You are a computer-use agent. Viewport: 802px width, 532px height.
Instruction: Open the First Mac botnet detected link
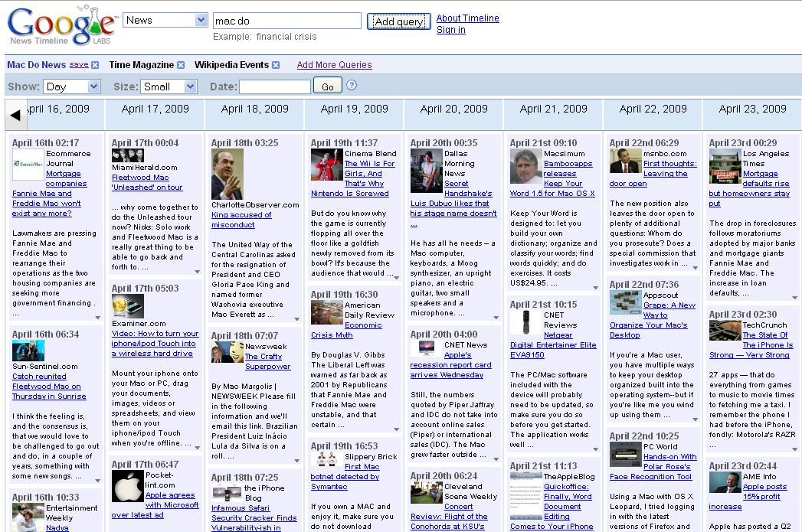tap(345, 477)
